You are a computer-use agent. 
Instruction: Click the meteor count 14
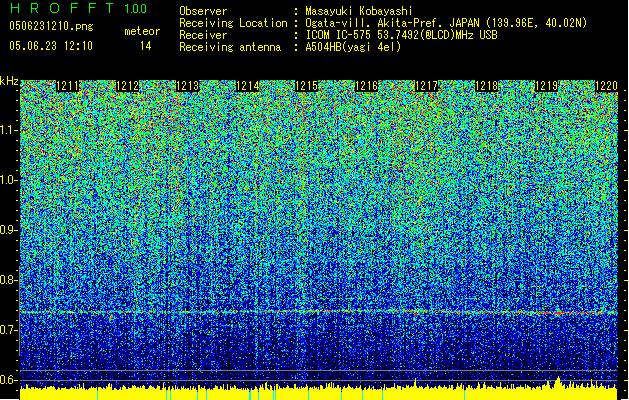coord(145,46)
